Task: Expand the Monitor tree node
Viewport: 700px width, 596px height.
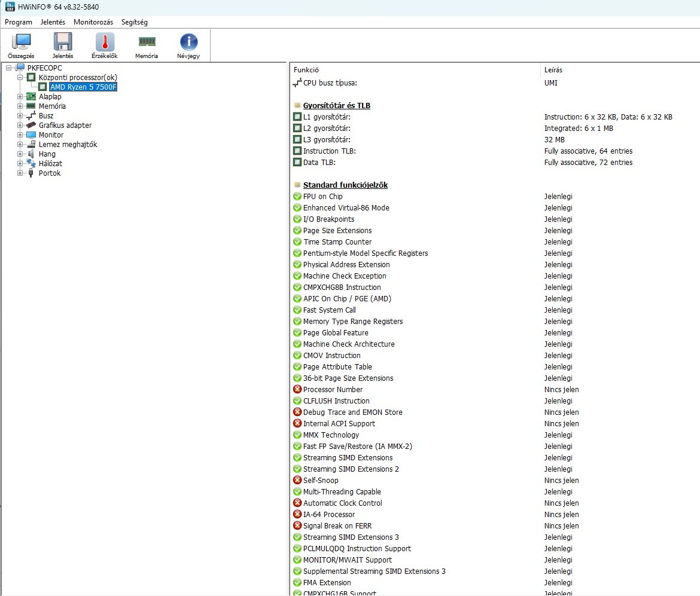Action: click(20, 135)
